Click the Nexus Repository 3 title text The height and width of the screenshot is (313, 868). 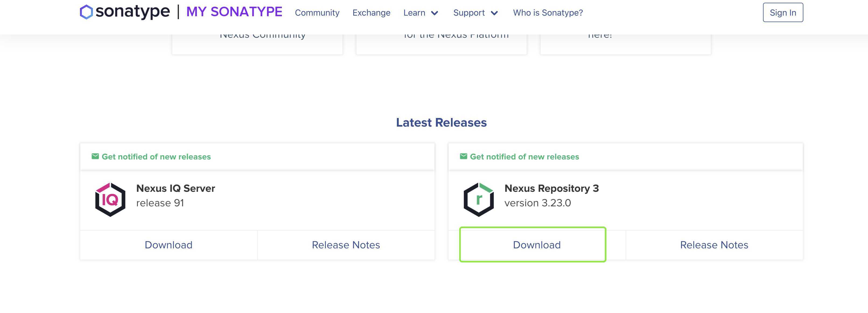coord(552,188)
